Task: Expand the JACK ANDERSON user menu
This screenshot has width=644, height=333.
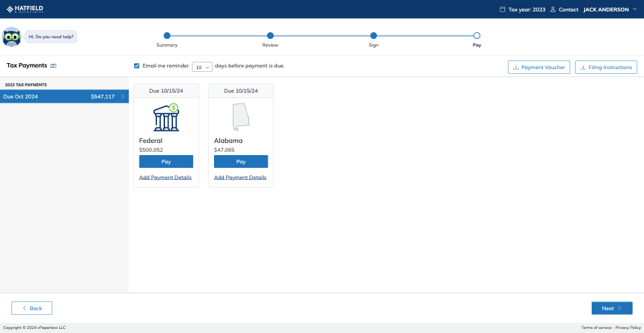Action: 610,9
